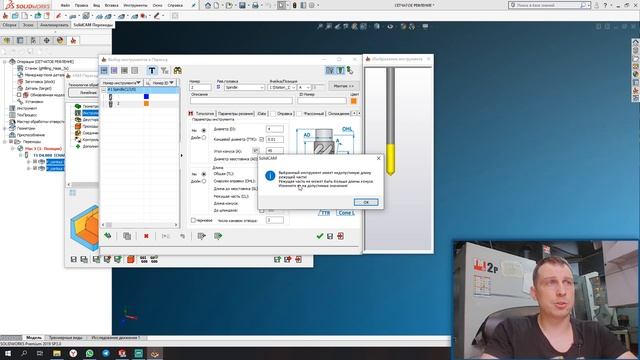Select tool 2 row in tool list
This screenshot has height=360, width=640.
(140, 104)
